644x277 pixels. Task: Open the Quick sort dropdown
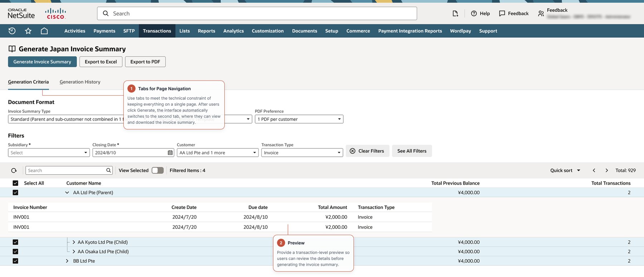pyautogui.click(x=565, y=170)
